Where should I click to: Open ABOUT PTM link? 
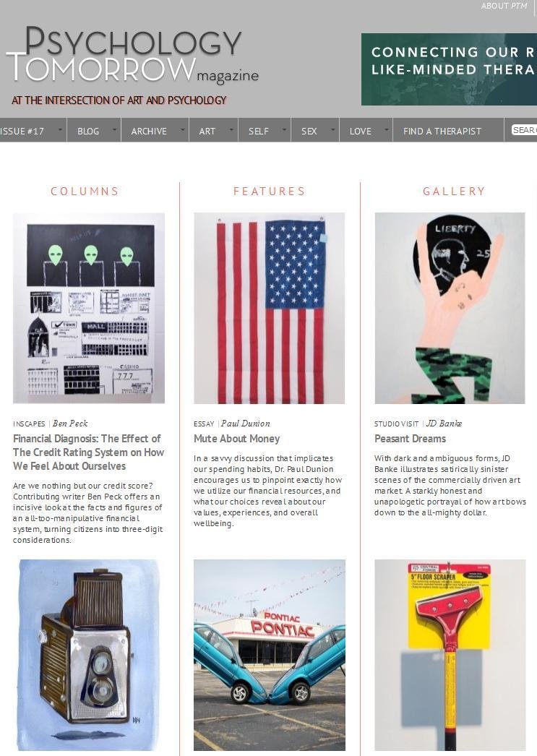click(x=504, y=6)
